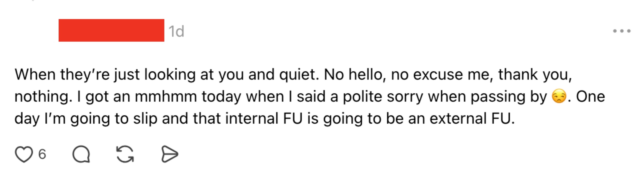Open the reply speech bubble icon

(81, 154)
